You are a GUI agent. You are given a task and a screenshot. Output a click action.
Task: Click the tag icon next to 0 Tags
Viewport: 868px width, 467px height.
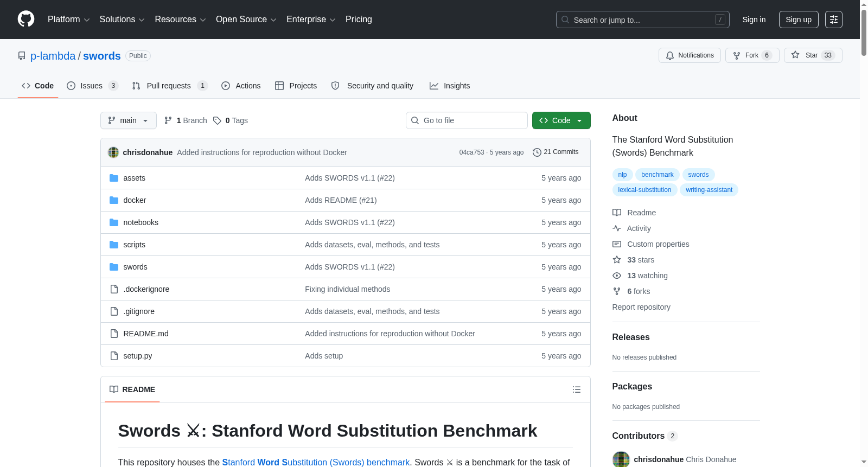[217, 120]
